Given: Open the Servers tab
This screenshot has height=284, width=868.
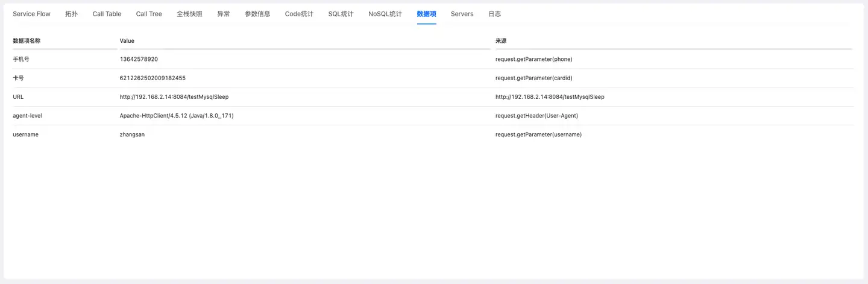Looking at the screenshot, I should [x=462, y=14].
